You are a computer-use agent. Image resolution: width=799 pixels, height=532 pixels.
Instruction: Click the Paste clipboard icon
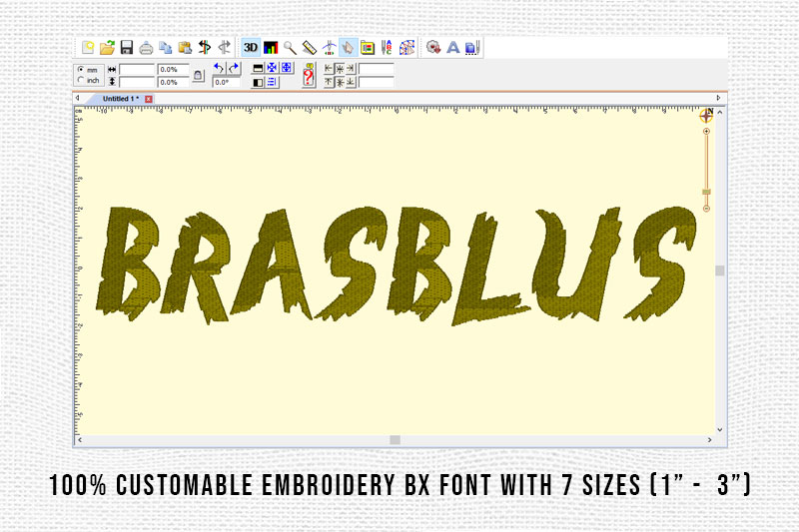[x=185, y=48]
